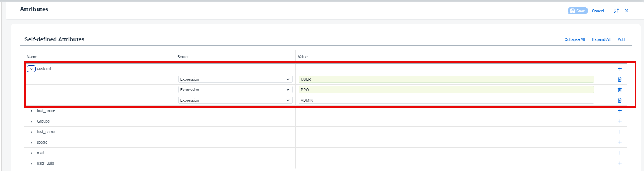The image size is (644, 171).
Task: Click the Cancel link
Action: point(598,11)
